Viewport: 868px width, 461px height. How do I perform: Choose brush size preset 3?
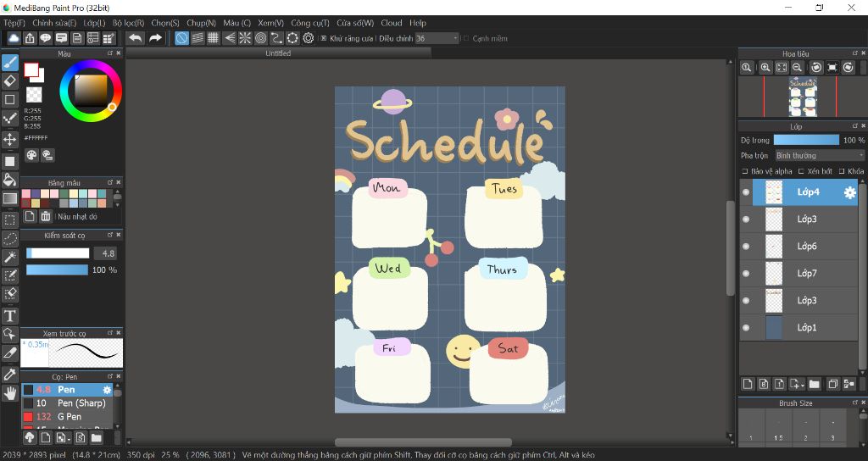(x=832, y=426)
